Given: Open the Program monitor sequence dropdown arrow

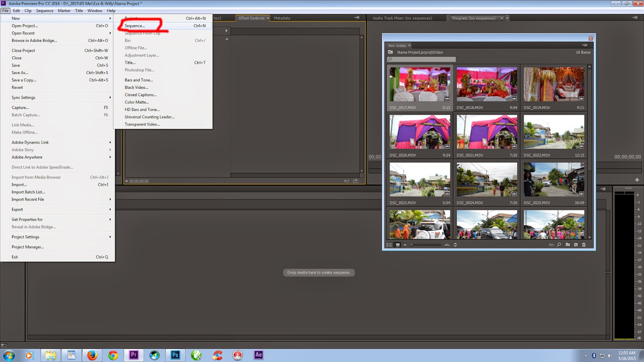Looking at the screenshot, I should click(502, 18).
